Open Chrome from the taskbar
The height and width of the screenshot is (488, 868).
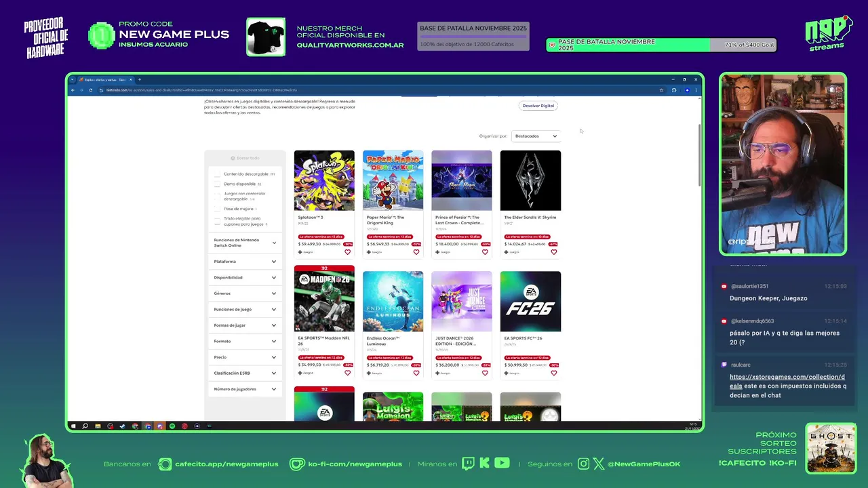pyautogui.click(x=135, y=426)
